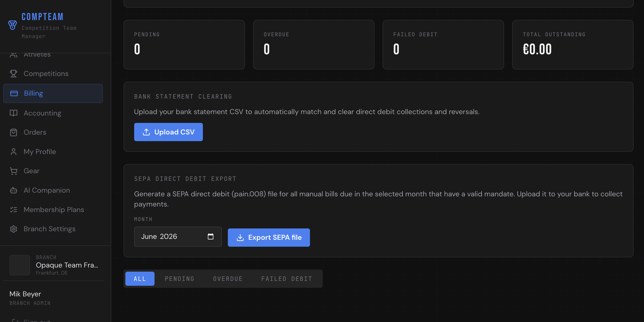
Task: Click the branch logo thumbnail
Action: [19, 265]
